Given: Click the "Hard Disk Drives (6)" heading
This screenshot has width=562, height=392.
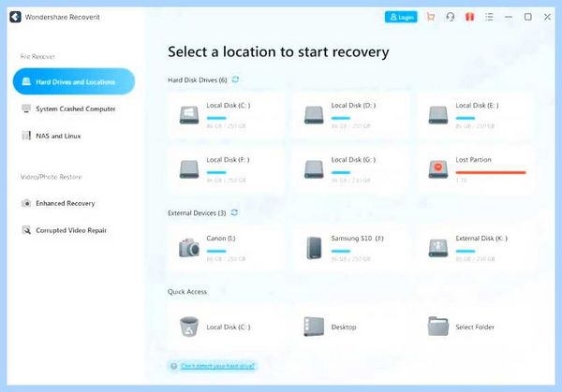Looking at the screenshot, I should click(198, 80).
